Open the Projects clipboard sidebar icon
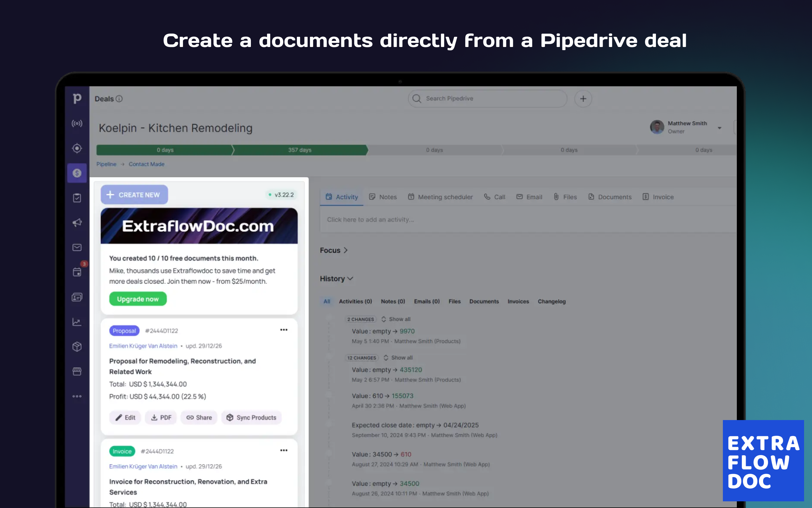812x508 pixels. [x=77, y=198]
